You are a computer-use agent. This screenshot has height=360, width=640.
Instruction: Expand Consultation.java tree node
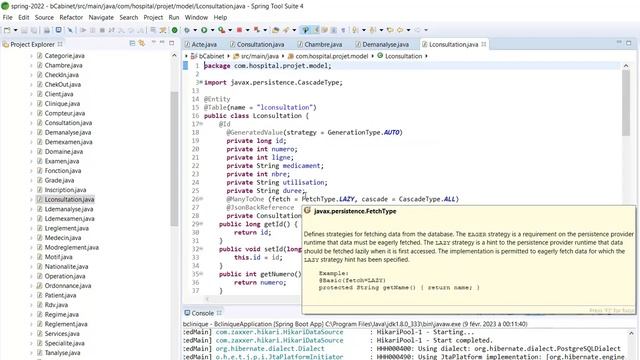[31, 122]
